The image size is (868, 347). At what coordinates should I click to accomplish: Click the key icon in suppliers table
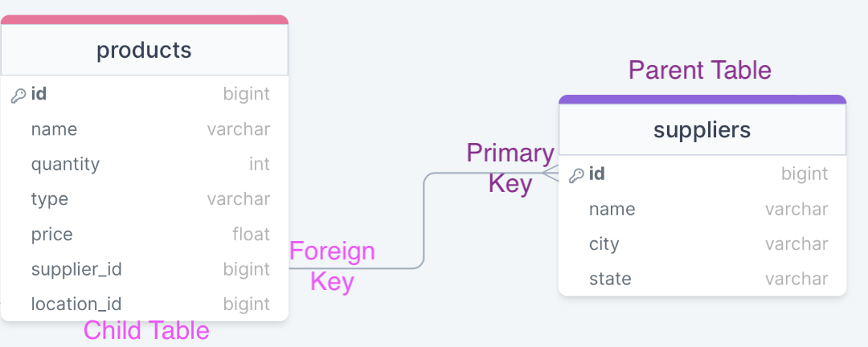click(576, 175)
